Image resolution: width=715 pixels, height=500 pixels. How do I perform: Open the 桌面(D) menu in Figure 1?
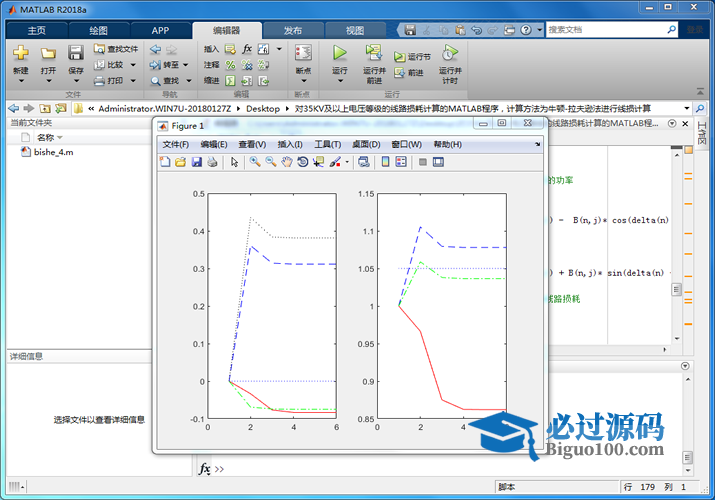pyautogui.click(x=366, y=144)
